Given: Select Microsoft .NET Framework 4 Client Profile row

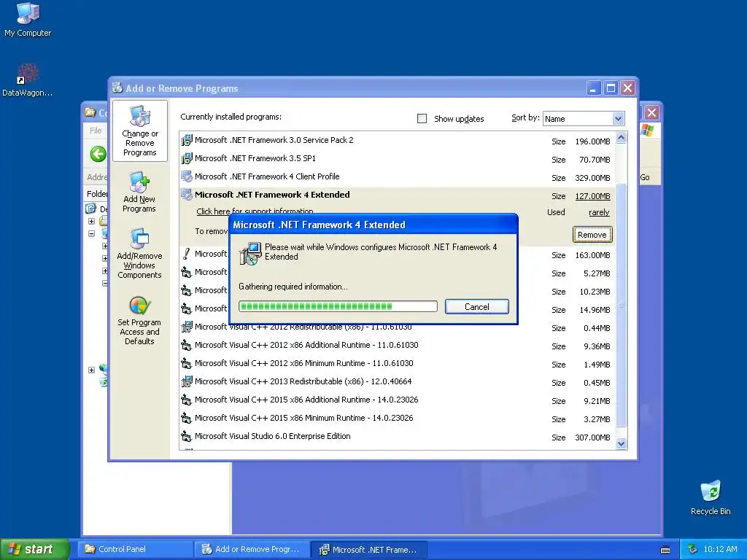Looking at the screenshot, I should click(396, 176).
